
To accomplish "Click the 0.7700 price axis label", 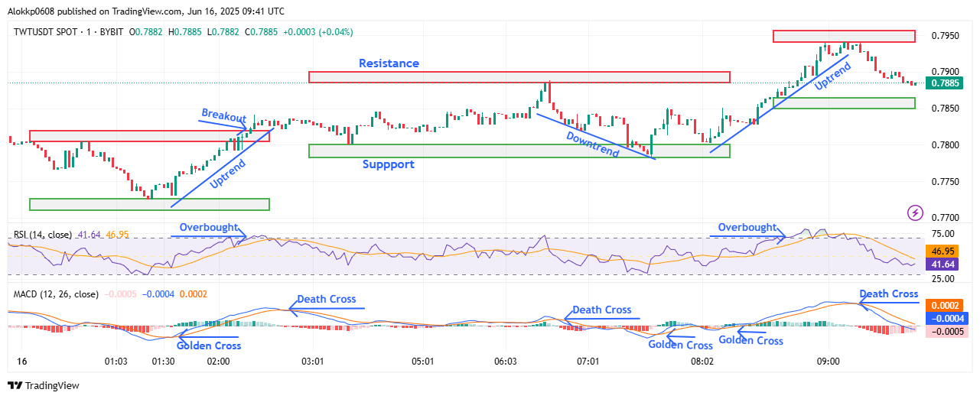I will click(946, 218).
